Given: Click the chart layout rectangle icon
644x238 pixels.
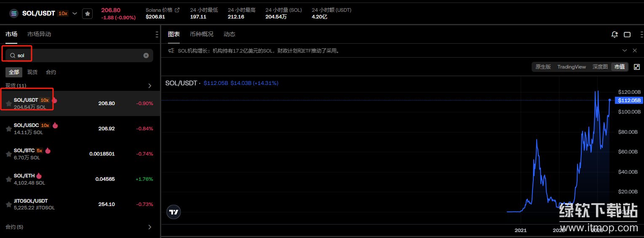Looking at the screenshot, I should tap(627, 34).
